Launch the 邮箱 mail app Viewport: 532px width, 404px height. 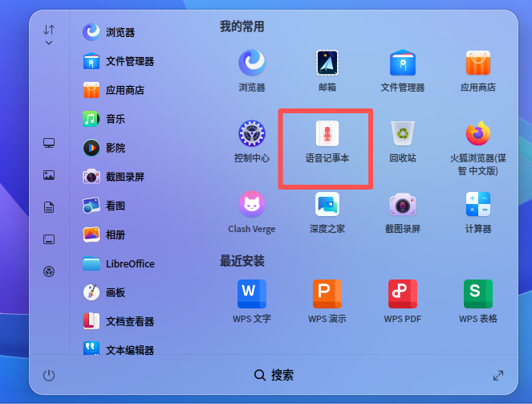327,71
